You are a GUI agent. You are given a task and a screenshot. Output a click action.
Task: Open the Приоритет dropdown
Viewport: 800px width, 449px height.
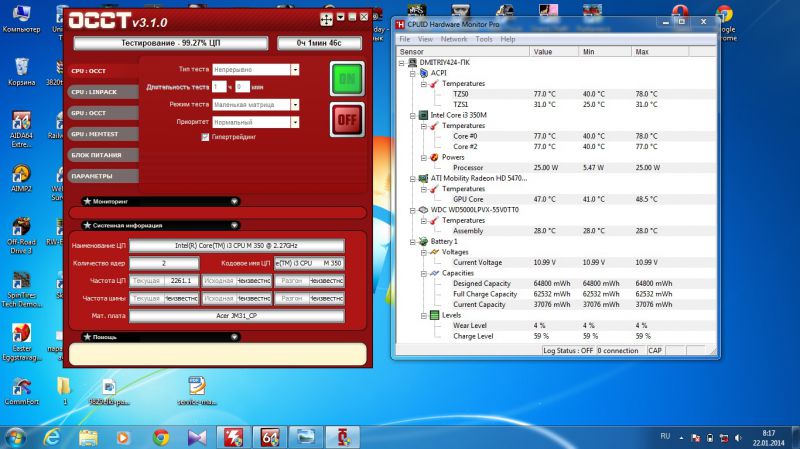pos(295,122)
